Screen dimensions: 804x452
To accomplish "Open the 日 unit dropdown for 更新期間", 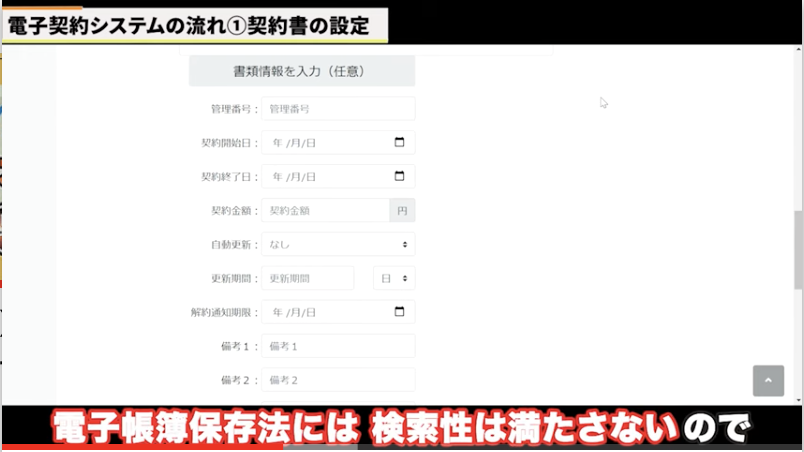I will click(394, 278).
